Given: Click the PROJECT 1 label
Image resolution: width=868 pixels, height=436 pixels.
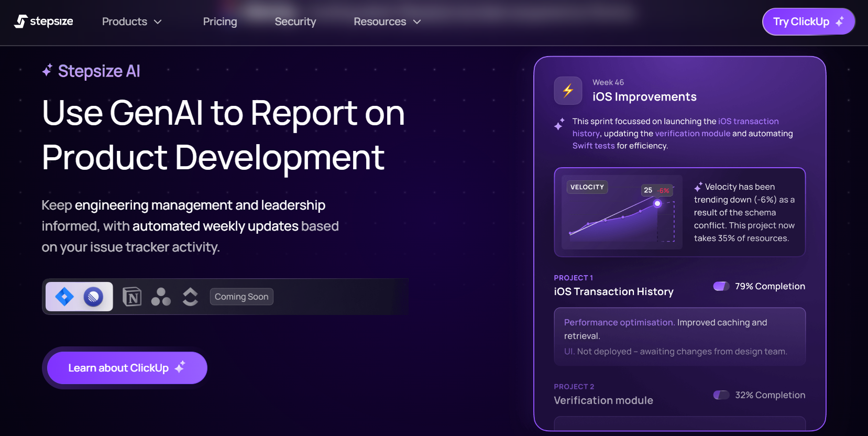Looking at the screenshot, I should coord(573,278).
